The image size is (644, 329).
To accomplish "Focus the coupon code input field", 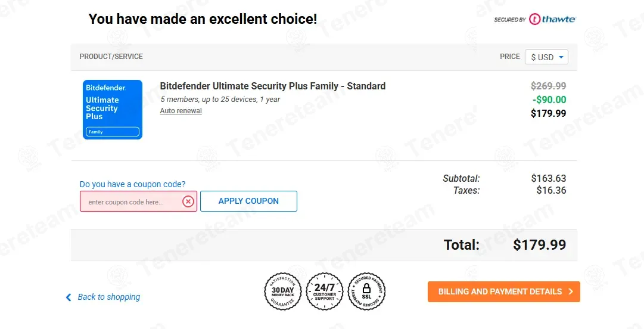I will (130, 202).
